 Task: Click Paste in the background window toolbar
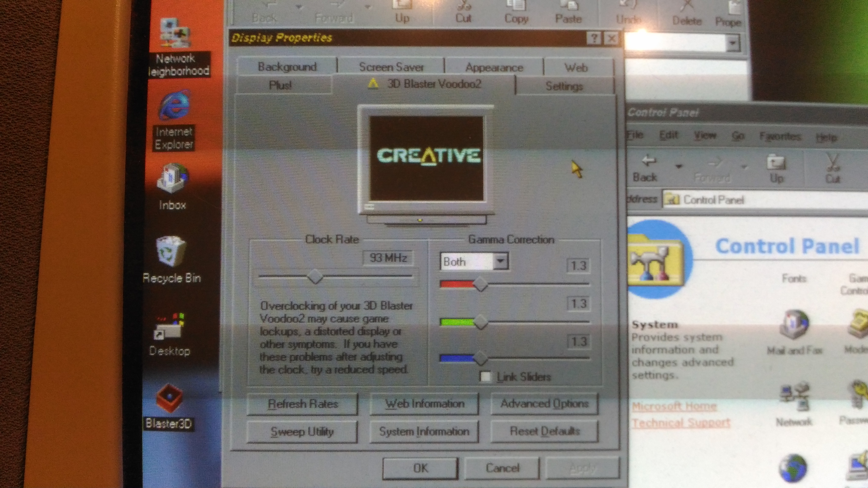click(568, 12)
